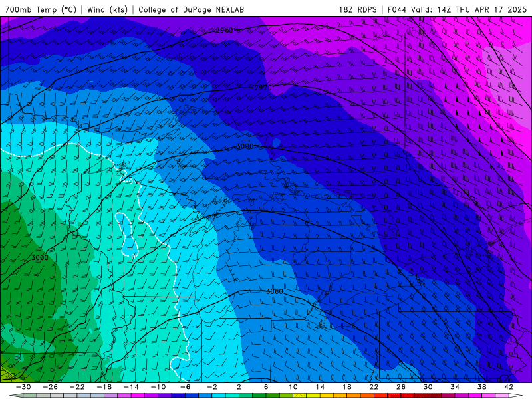Click the 38 color scale label
The image size is (532, 399).
(x=481, y=387)
